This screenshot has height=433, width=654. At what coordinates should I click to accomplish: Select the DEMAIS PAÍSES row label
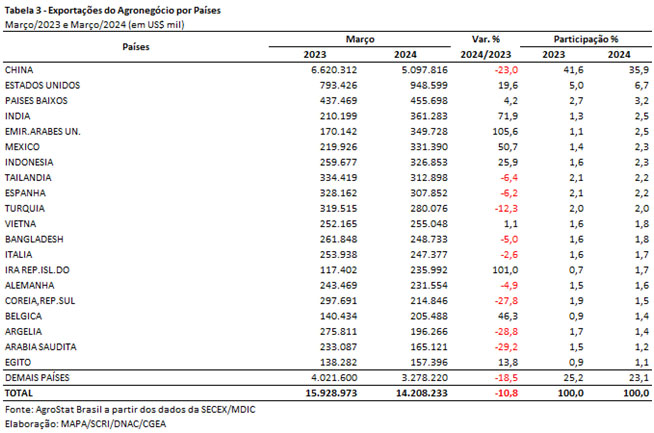pos(37,378)
